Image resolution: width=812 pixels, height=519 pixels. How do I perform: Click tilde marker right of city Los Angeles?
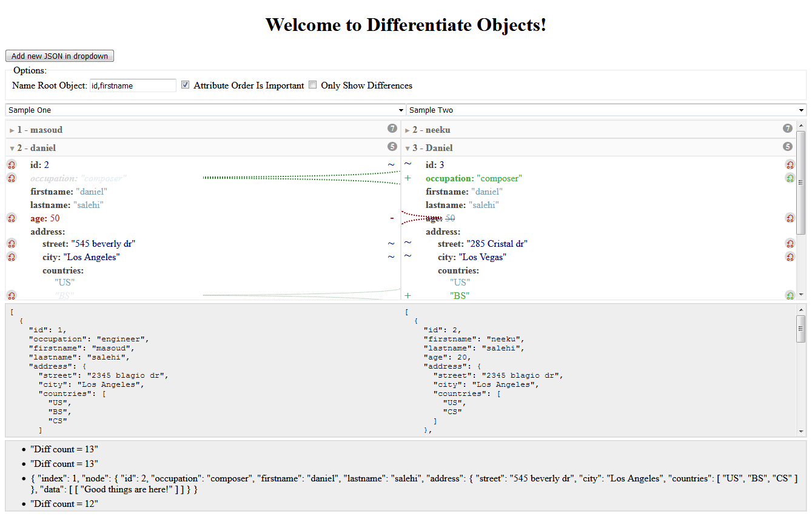[x=391, y=257]
